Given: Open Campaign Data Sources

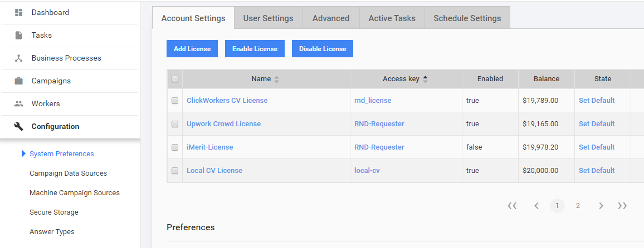Looking at the screenshot, I should tap(68, 173).
